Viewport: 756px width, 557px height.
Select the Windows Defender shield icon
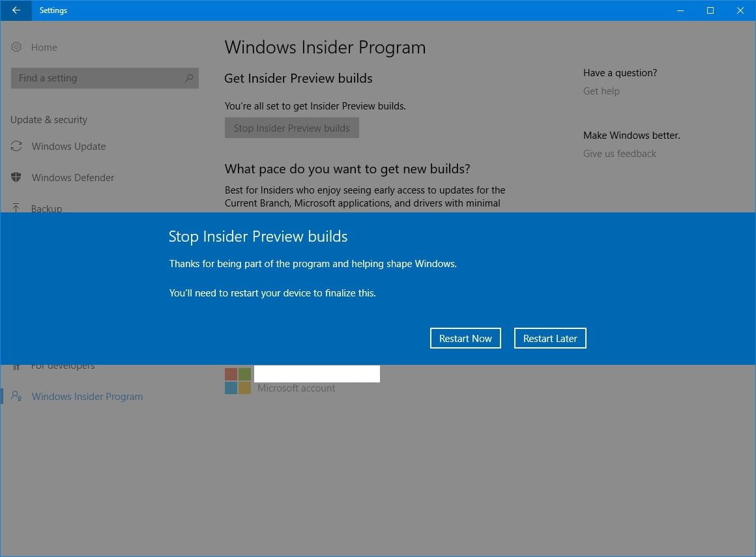(16, 178)
